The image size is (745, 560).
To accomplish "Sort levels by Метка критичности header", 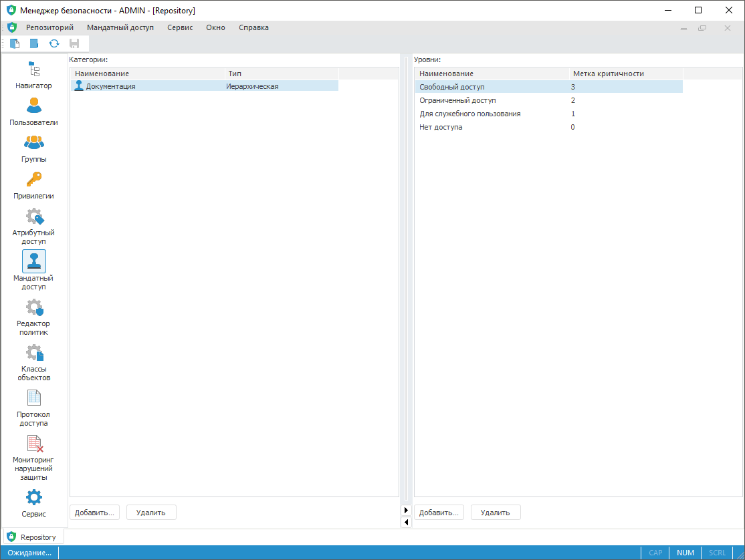I will point(626,74).
